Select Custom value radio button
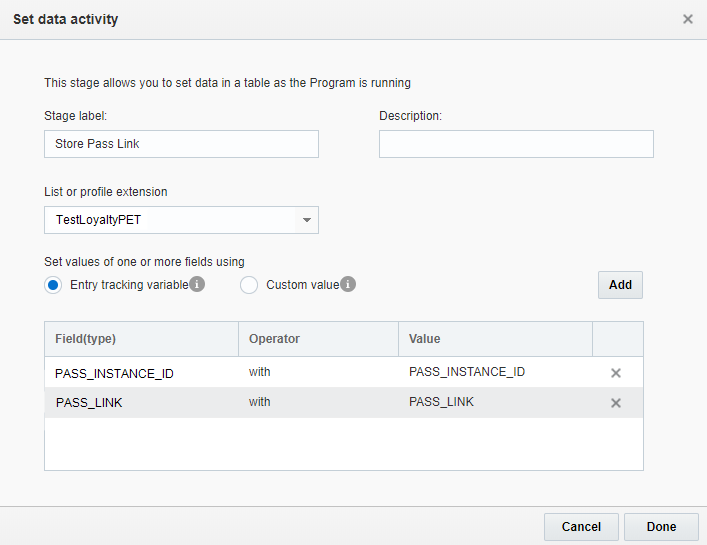The image size is (707, 545). point(250,285)
